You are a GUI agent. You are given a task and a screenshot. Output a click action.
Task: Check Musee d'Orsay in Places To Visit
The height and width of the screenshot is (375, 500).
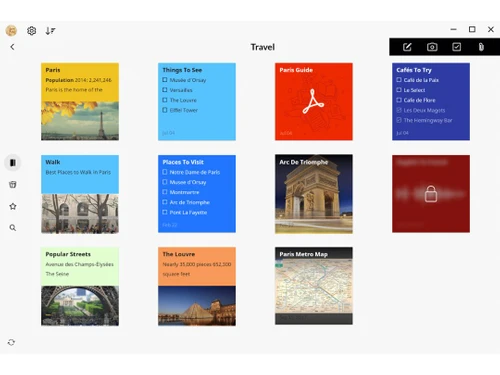click(165, 182)
